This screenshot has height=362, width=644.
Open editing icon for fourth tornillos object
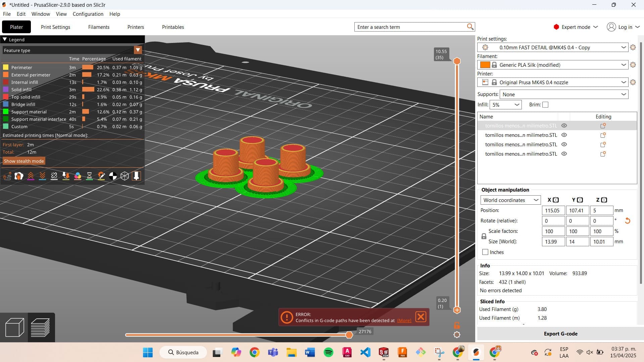[x=603, y=154]
